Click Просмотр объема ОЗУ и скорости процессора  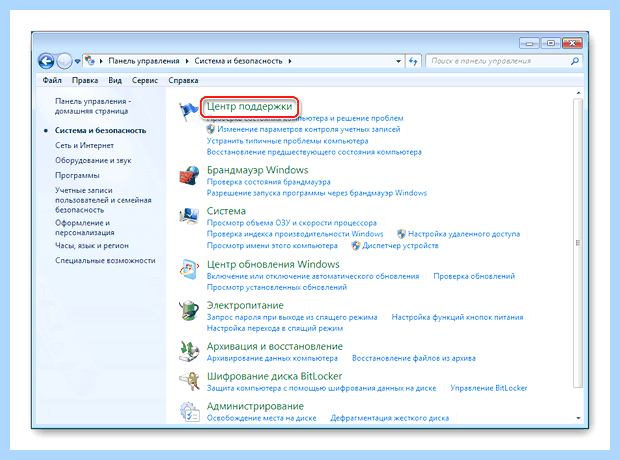point(292,223)
